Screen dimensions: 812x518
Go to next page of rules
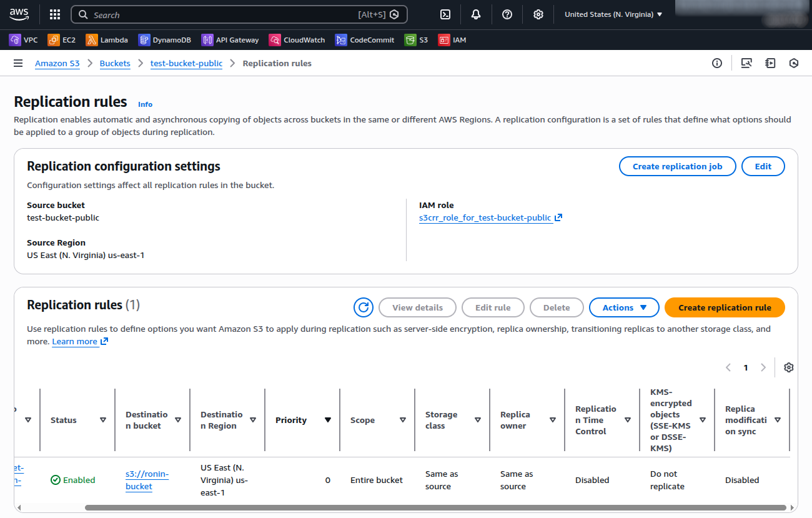(x=763, y=367)
